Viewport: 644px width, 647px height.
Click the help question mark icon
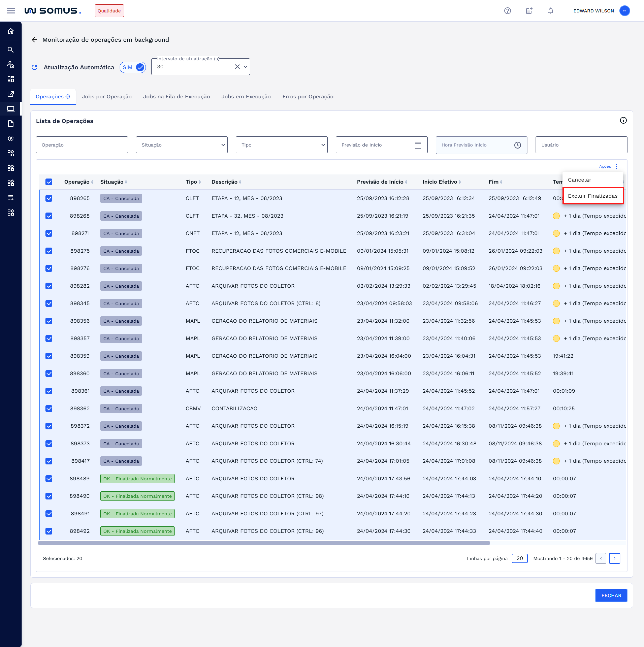(507, 11)
